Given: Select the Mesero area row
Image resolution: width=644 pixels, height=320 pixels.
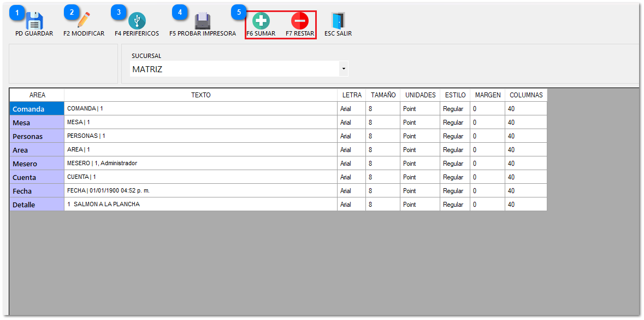Looking at the screenshot, I should click(37, 164).
